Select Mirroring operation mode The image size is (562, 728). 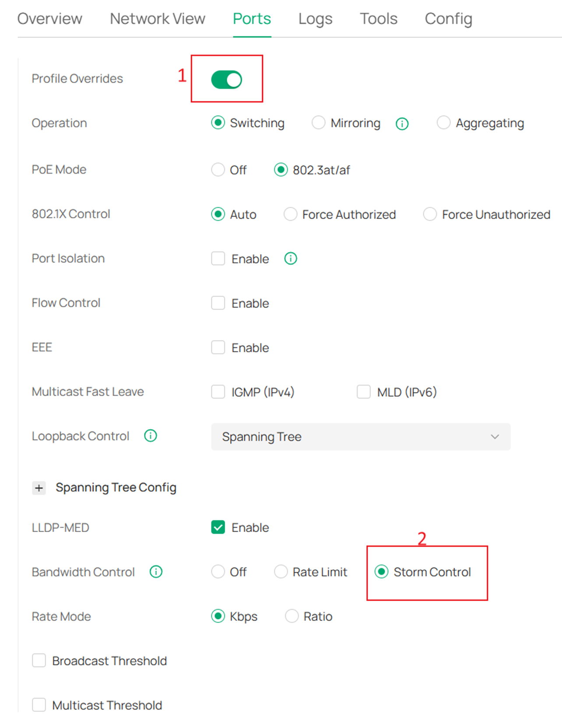click(318, 123)
